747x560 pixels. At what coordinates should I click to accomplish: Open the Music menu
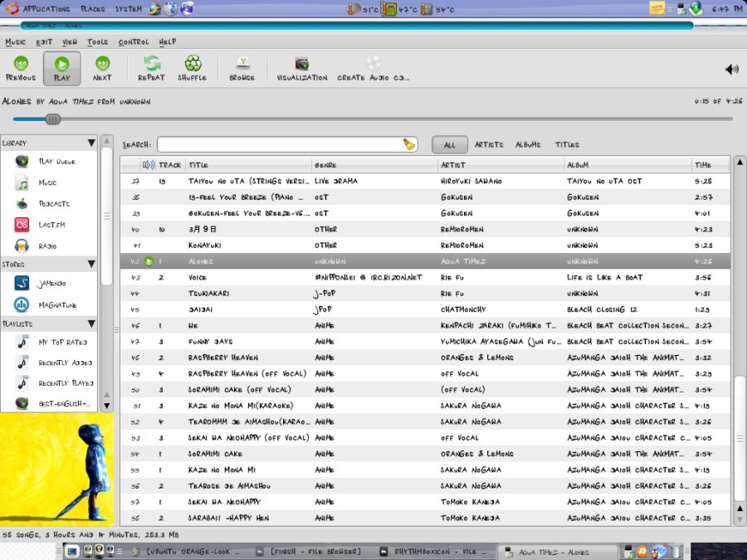tap(15, 42)
